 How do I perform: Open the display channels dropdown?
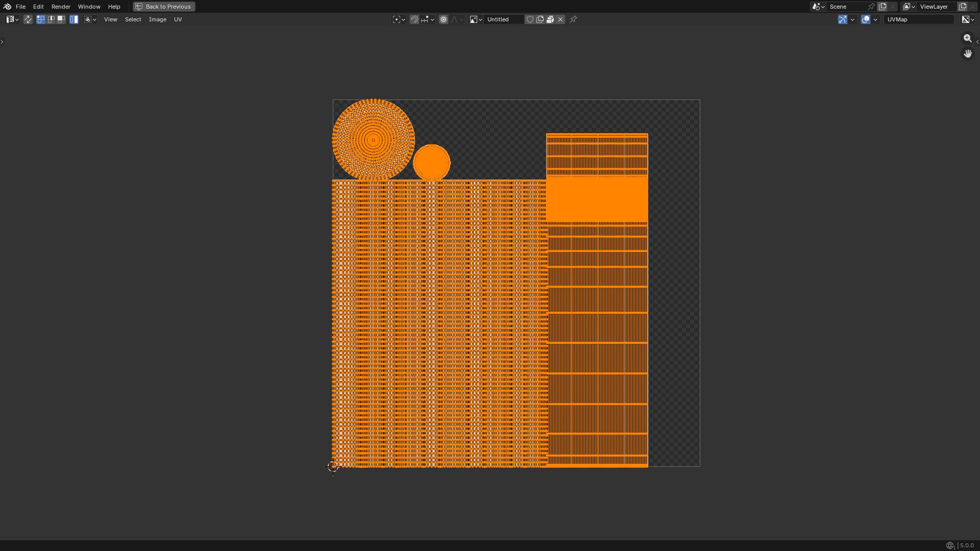click(x=968, y=19)
